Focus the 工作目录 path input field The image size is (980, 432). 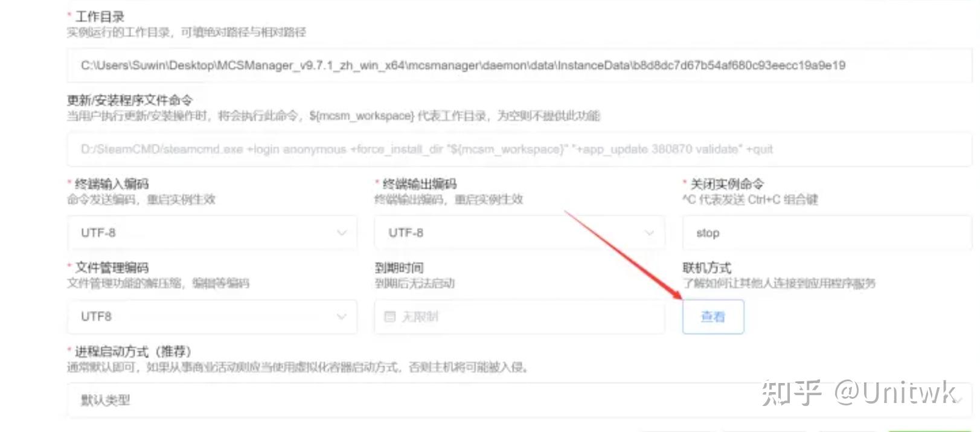tap(519, 65)
